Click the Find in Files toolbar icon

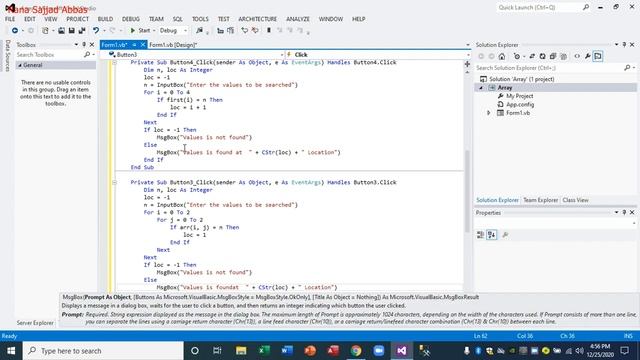click(199, 31)
